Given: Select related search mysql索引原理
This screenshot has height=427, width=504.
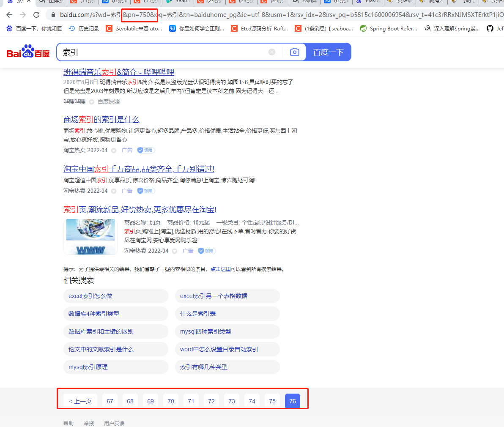Looking at the screenshot, I should pyautogui.click(x=116, y=367).
